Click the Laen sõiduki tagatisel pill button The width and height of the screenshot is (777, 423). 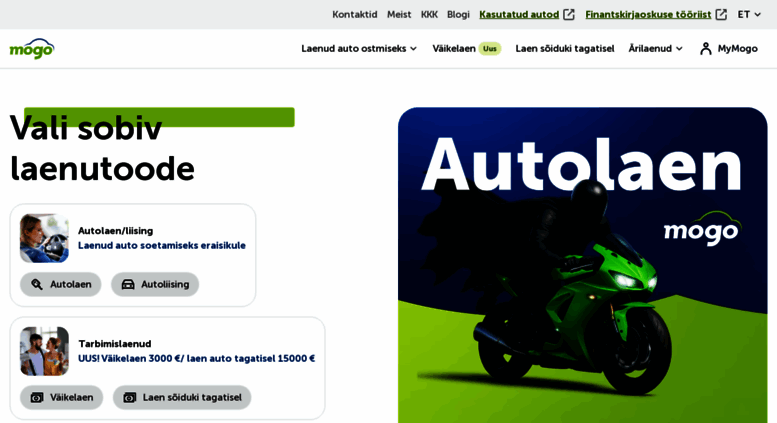coord(182,397)
